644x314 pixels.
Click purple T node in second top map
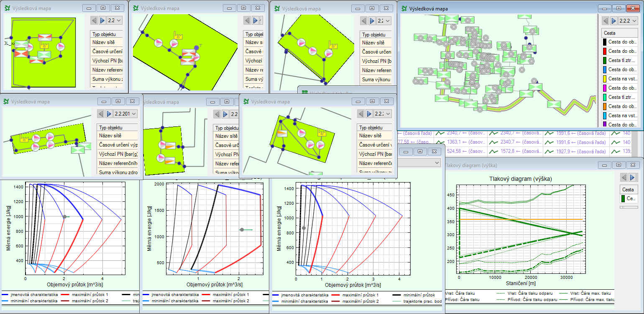click(x=197, y=48)
